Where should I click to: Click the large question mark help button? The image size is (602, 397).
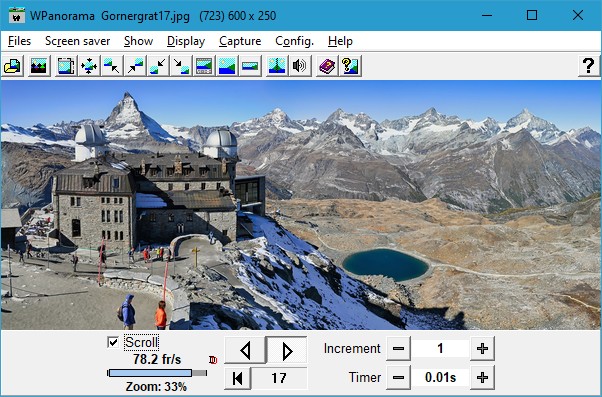point(588,66)
